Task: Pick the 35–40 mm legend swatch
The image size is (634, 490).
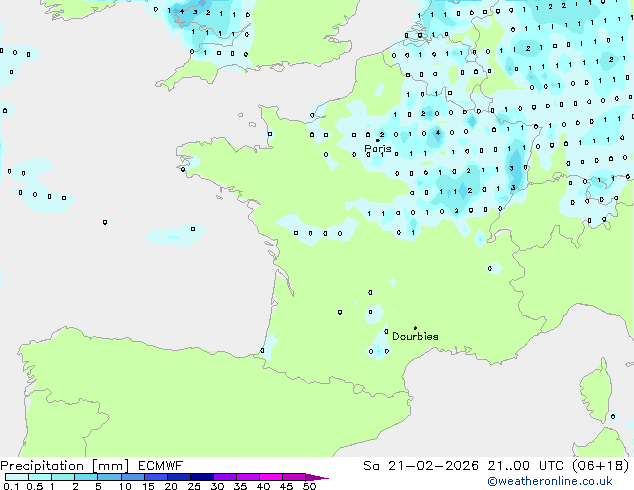Action: (x=248, y=477)
